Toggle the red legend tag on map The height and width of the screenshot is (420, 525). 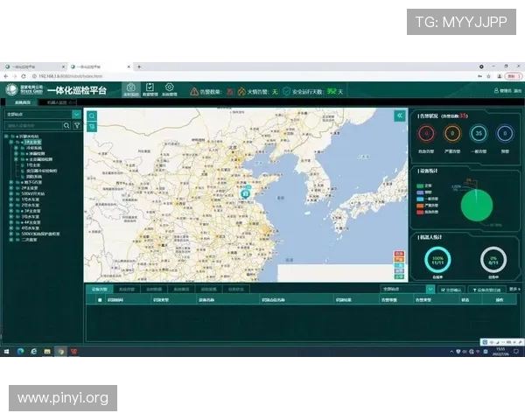point(399,254)
